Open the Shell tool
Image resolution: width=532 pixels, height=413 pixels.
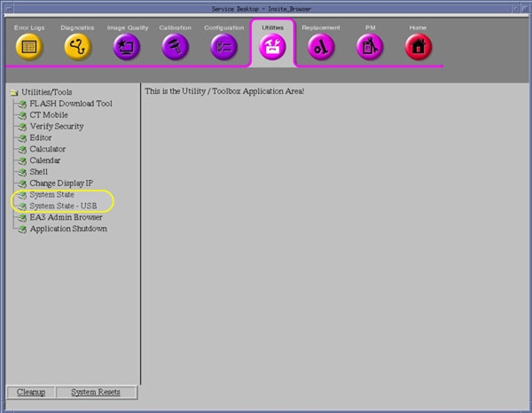click(39, 172)
